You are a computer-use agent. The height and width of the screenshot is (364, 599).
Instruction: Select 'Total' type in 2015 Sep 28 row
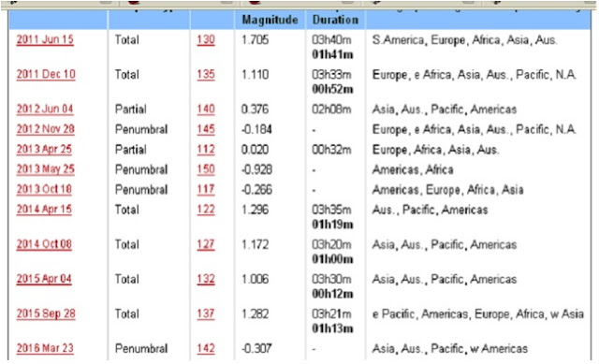(127, 314)
